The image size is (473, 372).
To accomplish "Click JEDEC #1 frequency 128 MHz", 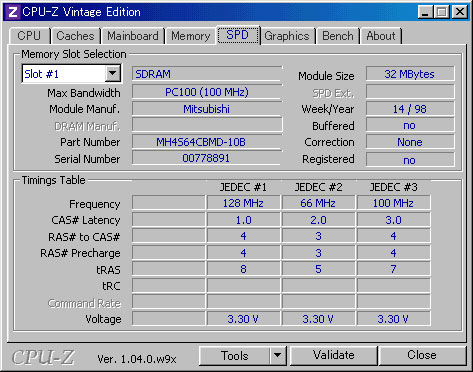I will pyautogui.click(x=243, y=203).
